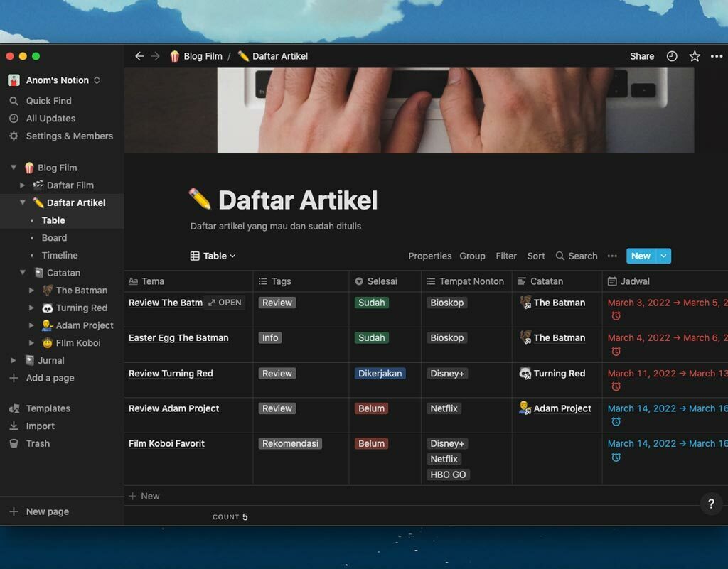
Task: Open Quick Find in the sidebar
Action: tap(47, 100)
